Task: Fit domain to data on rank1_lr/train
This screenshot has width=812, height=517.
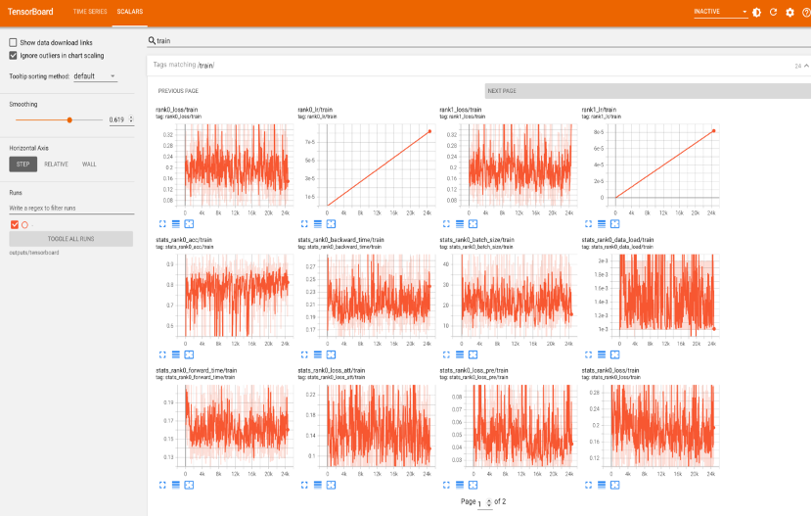Action: click(614, 224)
